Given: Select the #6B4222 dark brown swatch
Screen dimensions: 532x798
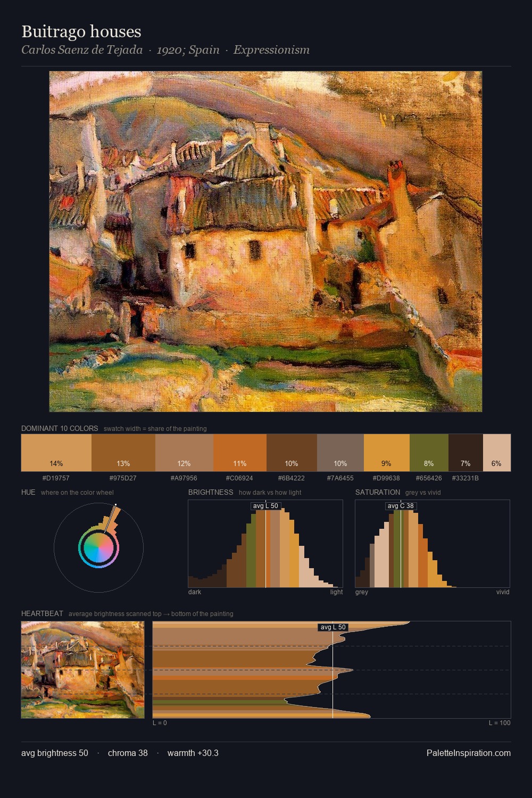Looking at the screenshot, I should tap(292, 453).
